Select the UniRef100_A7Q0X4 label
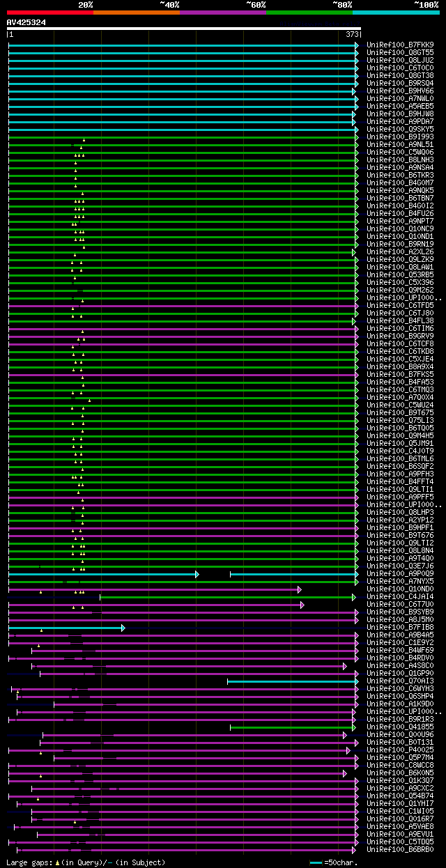The width and height of the screenshot is (446, 868). 400,398
